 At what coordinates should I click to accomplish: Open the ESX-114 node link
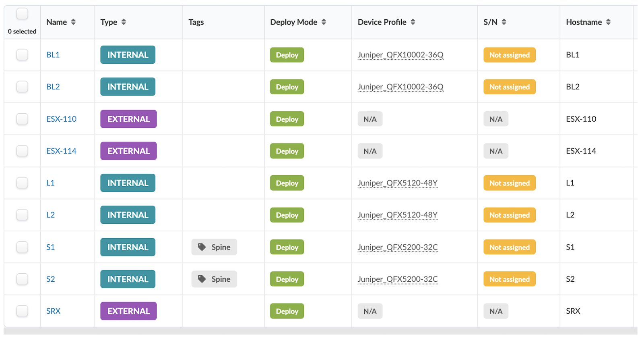61,151
